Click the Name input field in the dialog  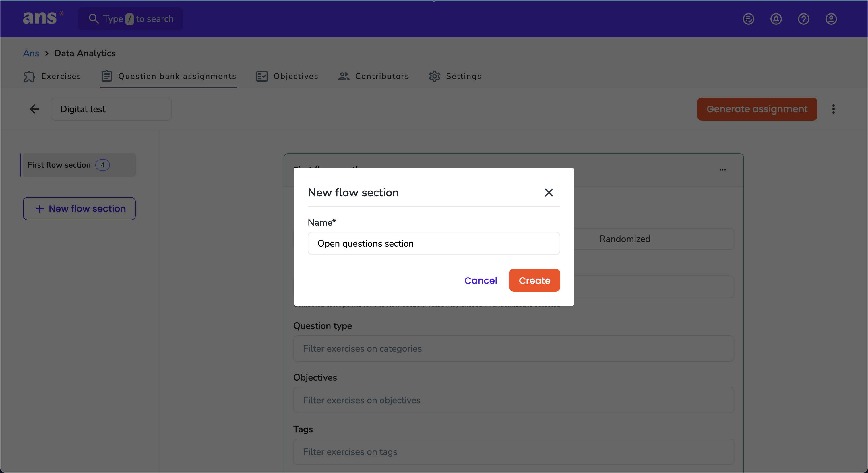coord(434,243)
